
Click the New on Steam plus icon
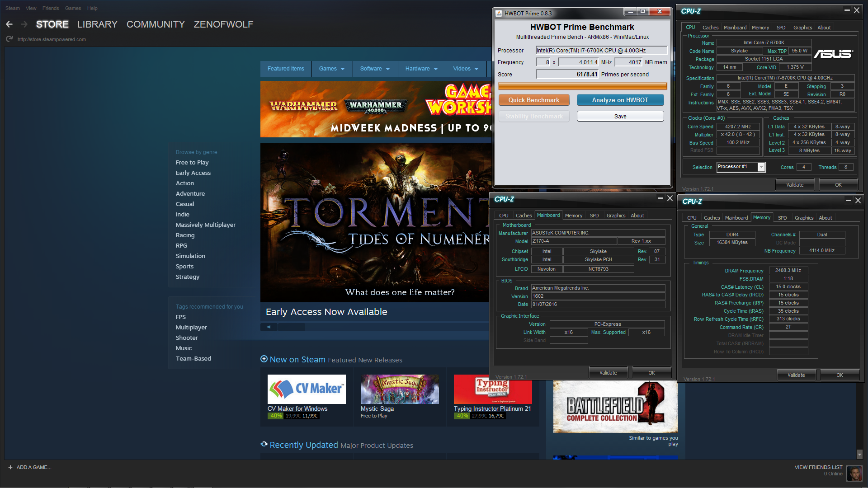(x=264, y=359)
